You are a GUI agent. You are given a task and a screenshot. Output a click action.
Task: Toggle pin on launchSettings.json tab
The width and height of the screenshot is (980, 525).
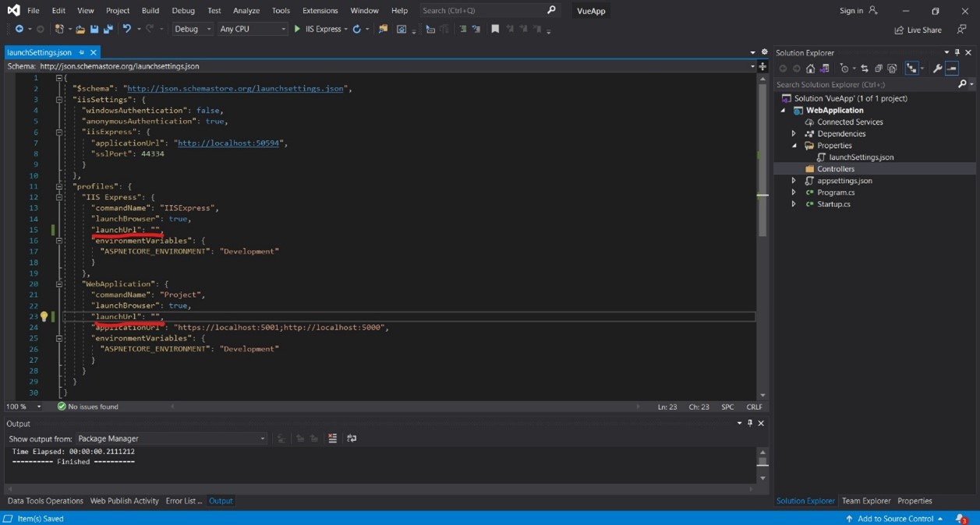coord(81,52)
